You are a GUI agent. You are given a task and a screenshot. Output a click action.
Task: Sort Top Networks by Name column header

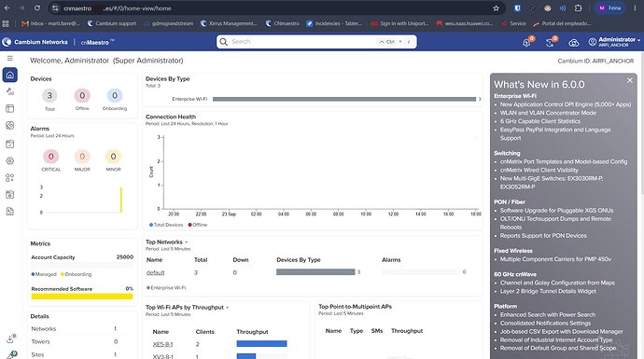(x=154, y=260)
